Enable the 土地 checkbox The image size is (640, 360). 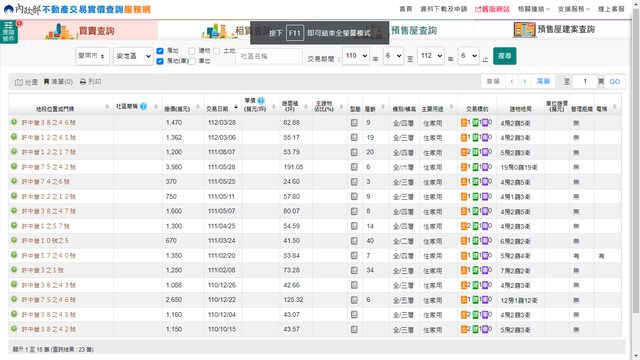click(x=217, y=51)
